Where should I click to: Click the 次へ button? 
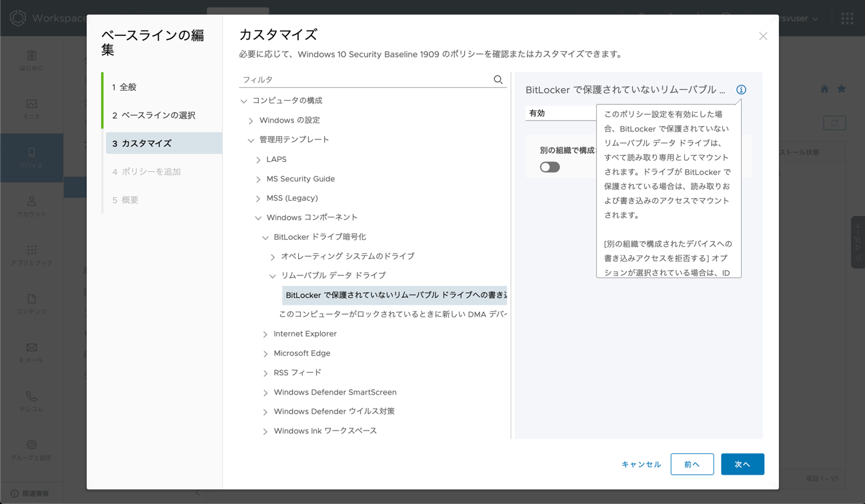(x=742, y=465)
